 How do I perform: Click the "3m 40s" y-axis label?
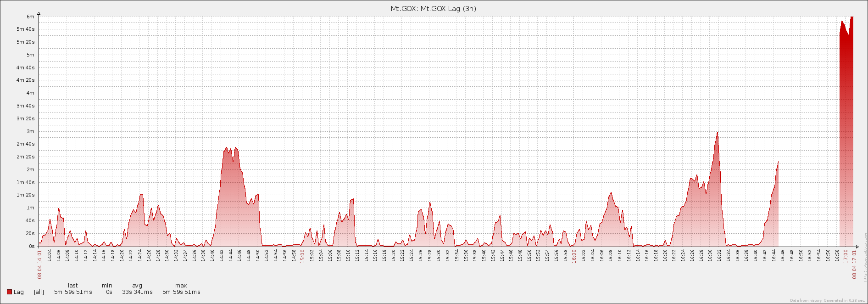point(26,106)
